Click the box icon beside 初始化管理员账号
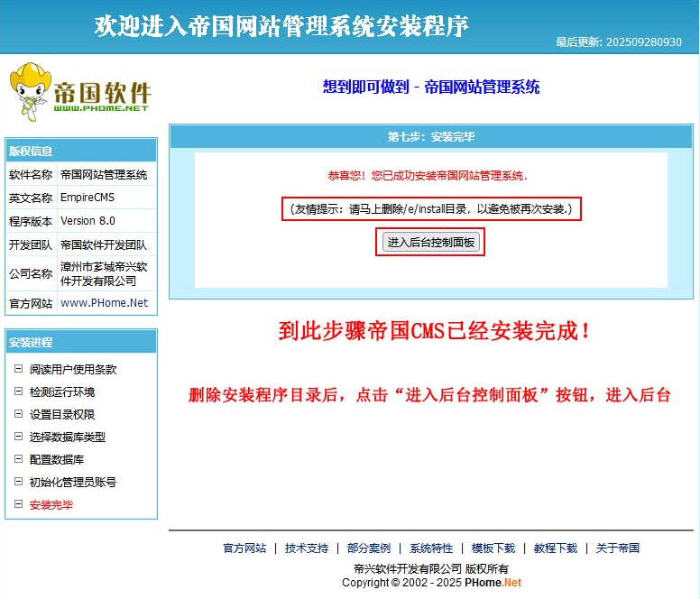Image resolution: width=700 pixels, height=599 pixels. coord(18,482)
